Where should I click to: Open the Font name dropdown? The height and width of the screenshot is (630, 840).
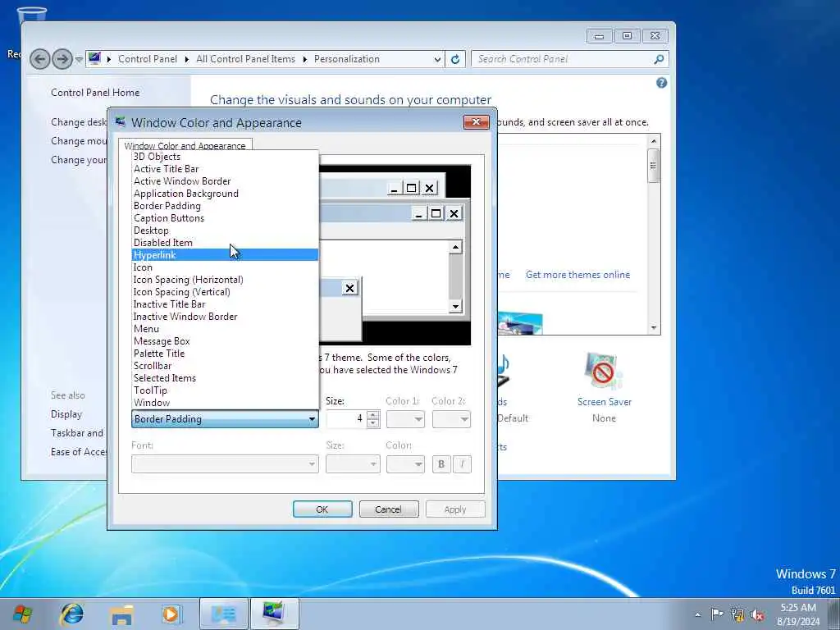click(225, 464)
